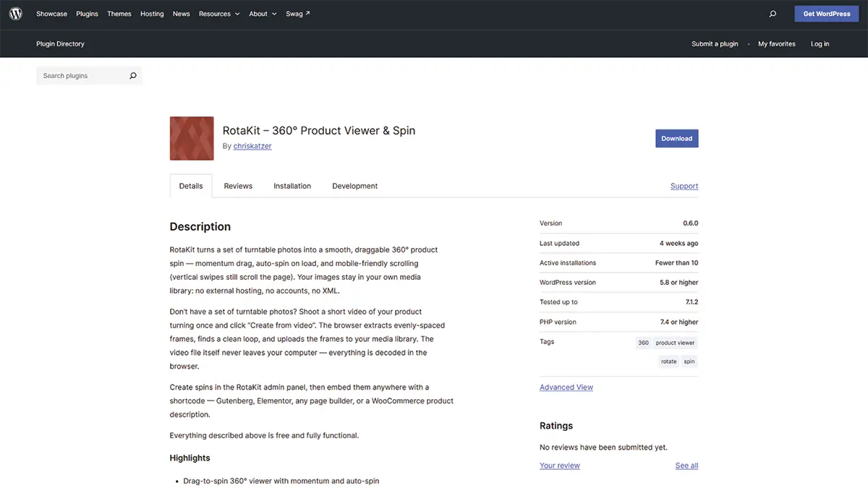This screenshot has width=868, height=488.
Task: Click the spin tag
Action: 689,361
